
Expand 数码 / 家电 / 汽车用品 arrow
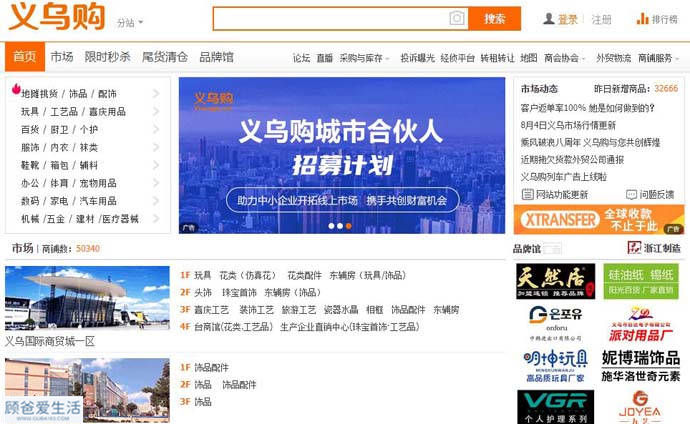coord(156,201)
